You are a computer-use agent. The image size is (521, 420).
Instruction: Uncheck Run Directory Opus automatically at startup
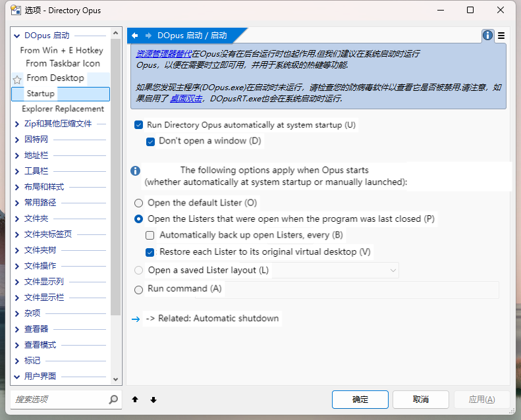click(138, 125)
